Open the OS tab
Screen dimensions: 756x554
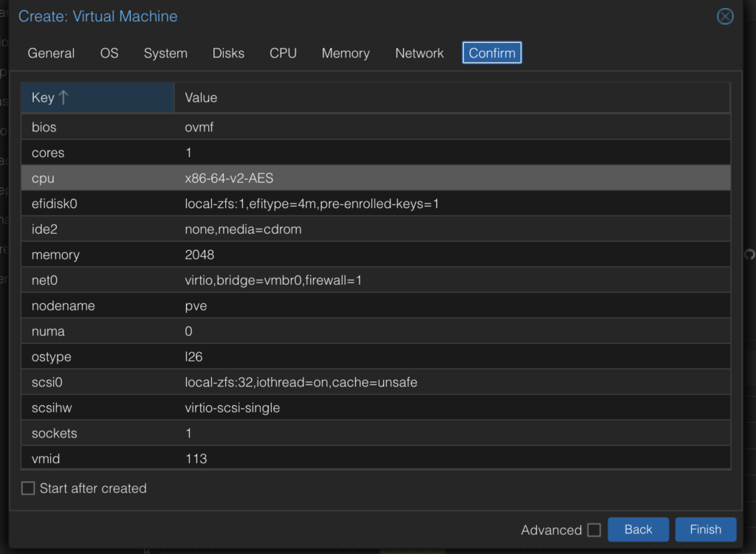[109, 53]
